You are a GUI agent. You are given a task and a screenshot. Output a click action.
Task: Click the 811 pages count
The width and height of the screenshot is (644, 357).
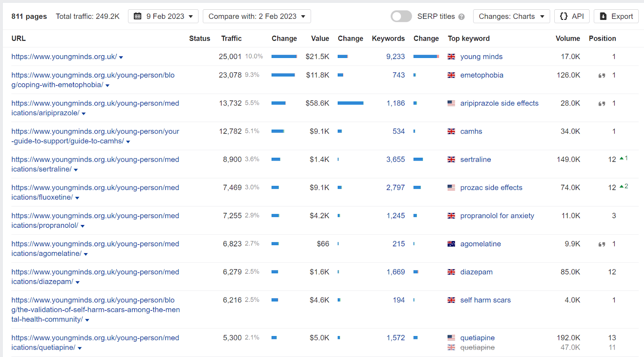(29, 17)
